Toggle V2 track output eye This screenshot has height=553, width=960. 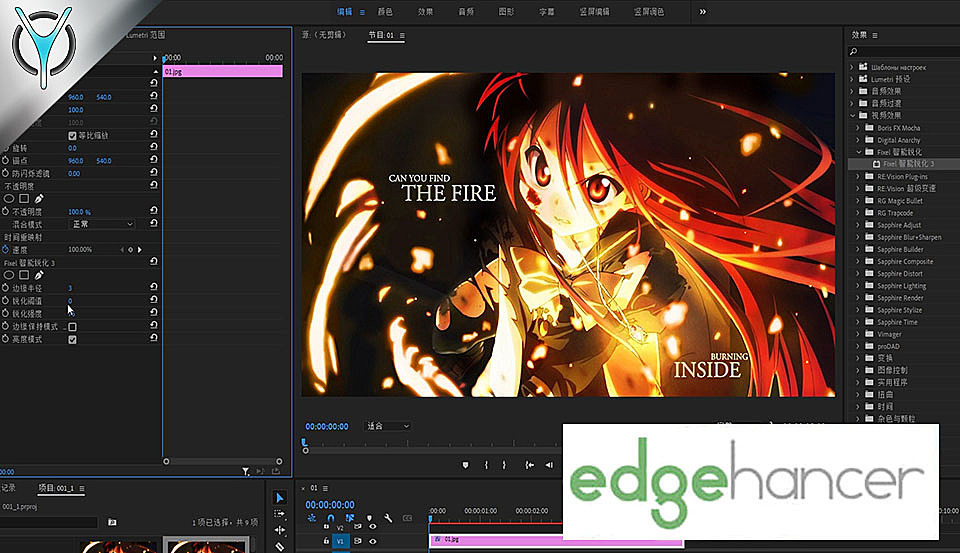(x=372, y=527)
